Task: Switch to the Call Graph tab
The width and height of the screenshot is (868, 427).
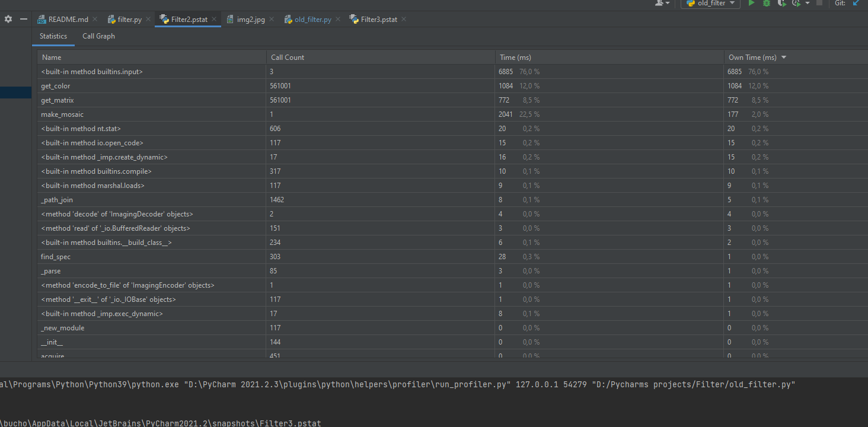Action: (98, 36)
